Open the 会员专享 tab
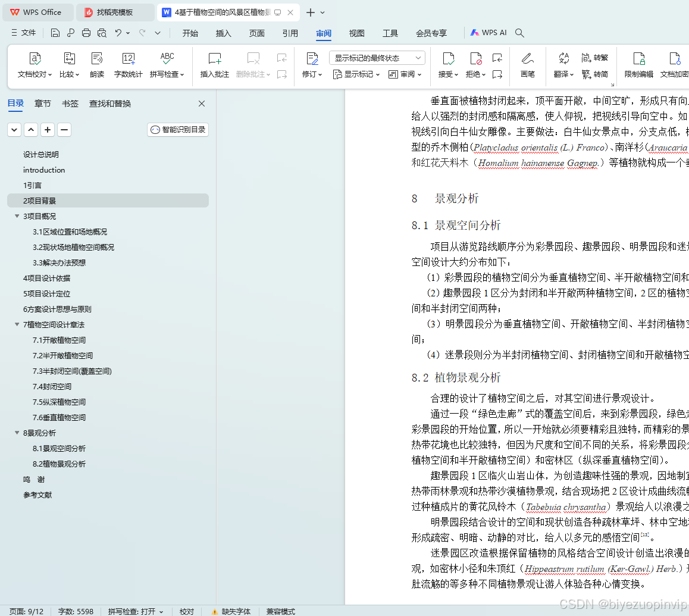689x616 pixels. point(431,33)
